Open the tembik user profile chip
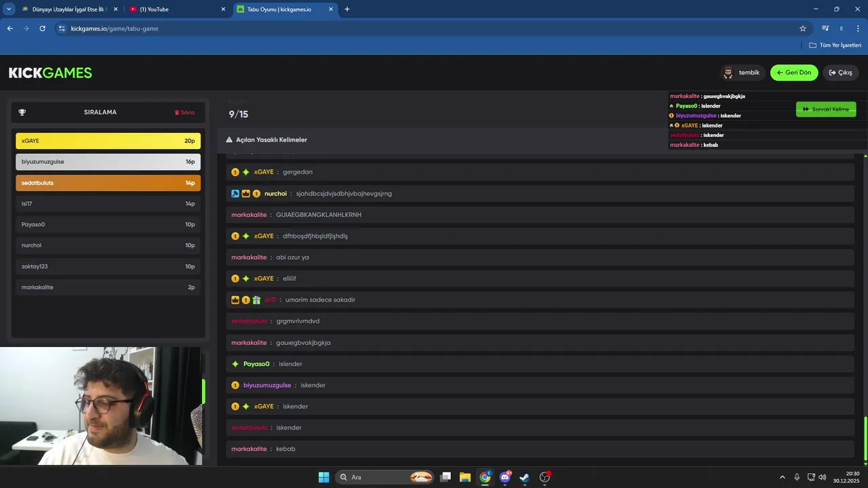 click(x=743, y=73)
